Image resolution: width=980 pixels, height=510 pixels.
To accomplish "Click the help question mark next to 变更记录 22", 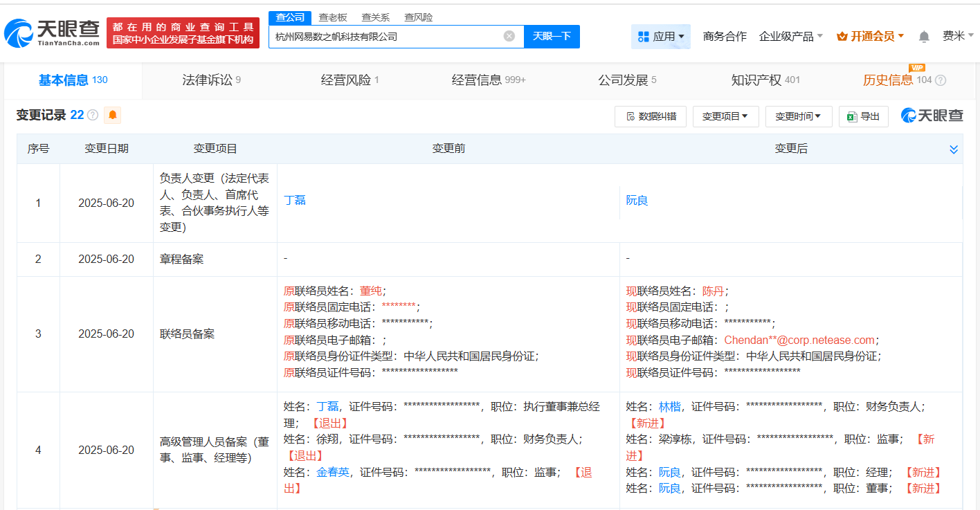I will coord(93,115).
